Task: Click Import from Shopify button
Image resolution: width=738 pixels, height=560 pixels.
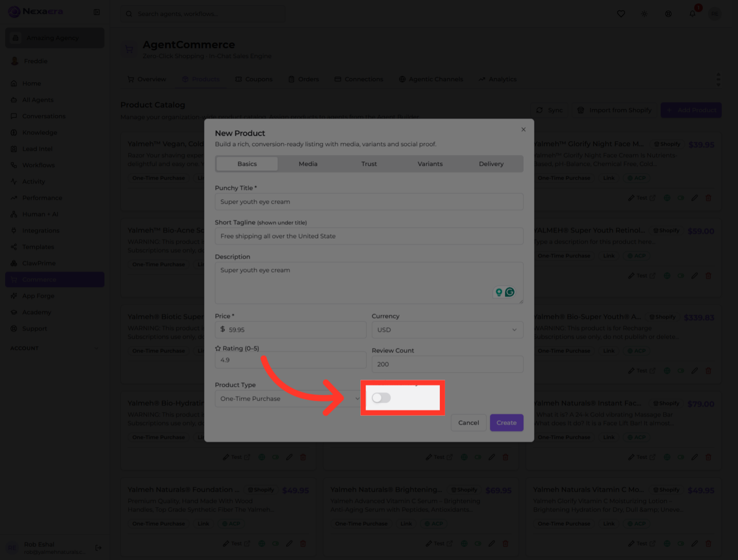Action: 615,110
